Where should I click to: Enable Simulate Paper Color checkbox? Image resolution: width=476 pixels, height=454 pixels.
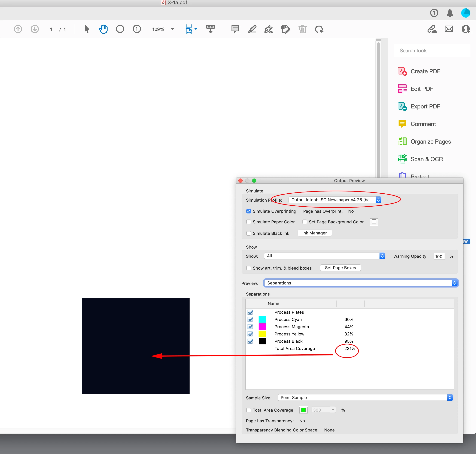(x=248, y=222)
